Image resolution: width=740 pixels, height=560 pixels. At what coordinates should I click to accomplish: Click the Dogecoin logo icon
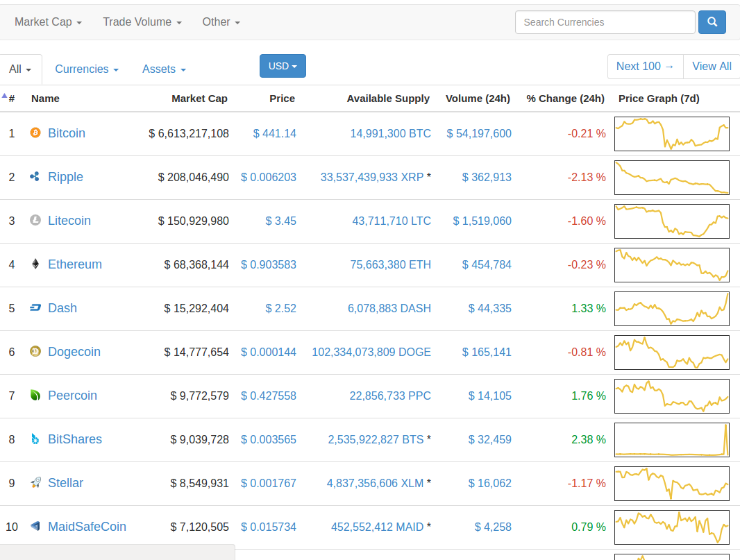(x=35, y=352)
